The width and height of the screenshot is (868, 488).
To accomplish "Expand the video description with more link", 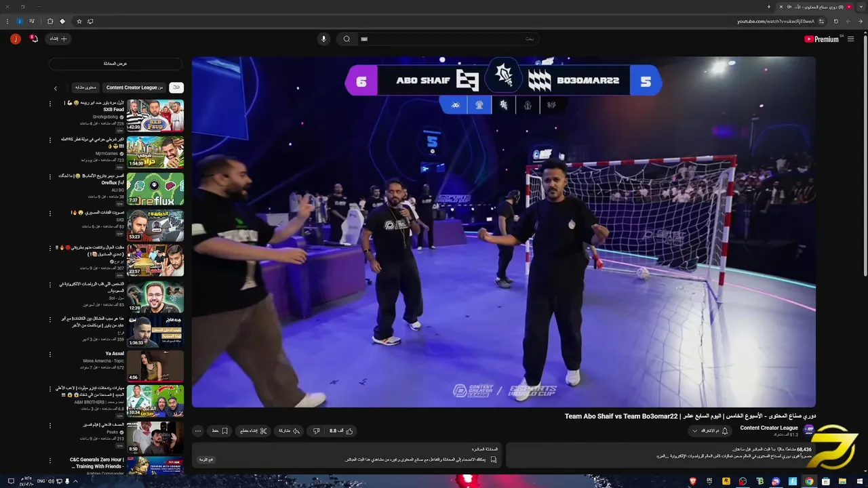I will tap(661, 456).
